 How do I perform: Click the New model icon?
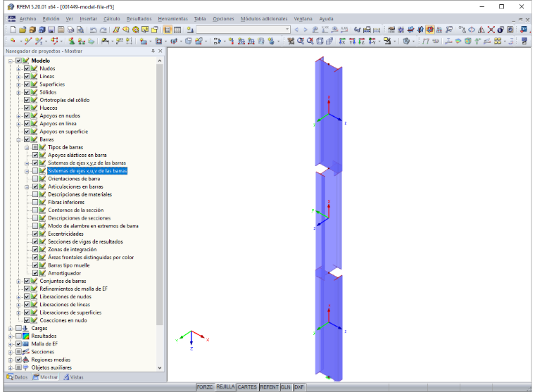(x=13, y=30)
